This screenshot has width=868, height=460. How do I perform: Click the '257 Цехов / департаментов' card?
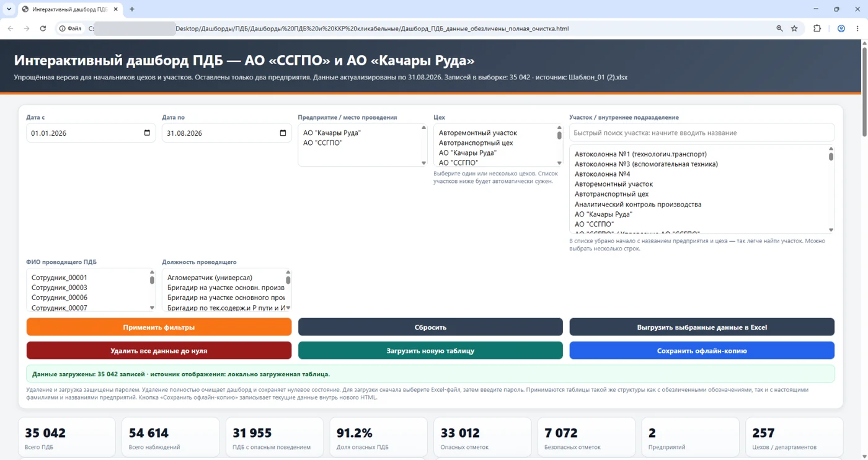[794, 438]
